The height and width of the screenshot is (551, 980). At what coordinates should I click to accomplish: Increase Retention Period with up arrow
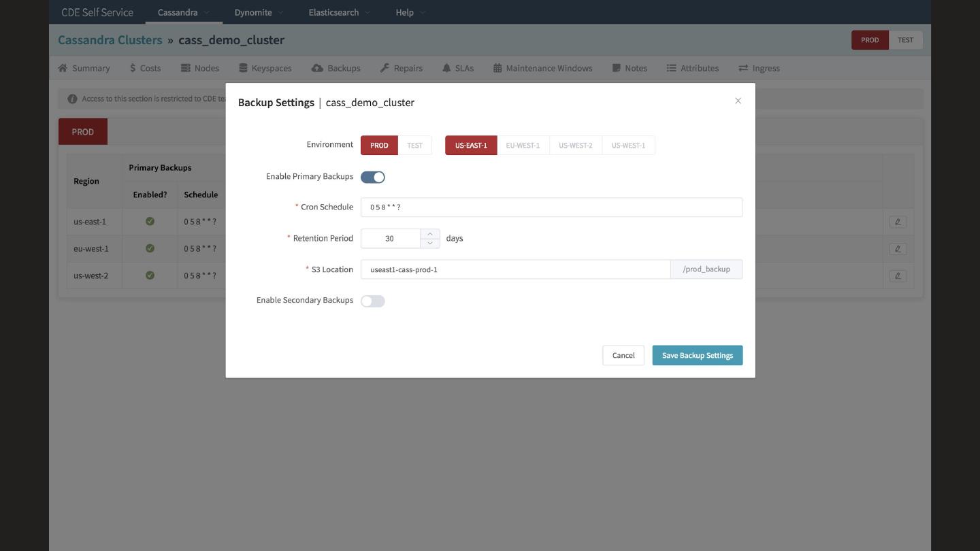[430, 234]
